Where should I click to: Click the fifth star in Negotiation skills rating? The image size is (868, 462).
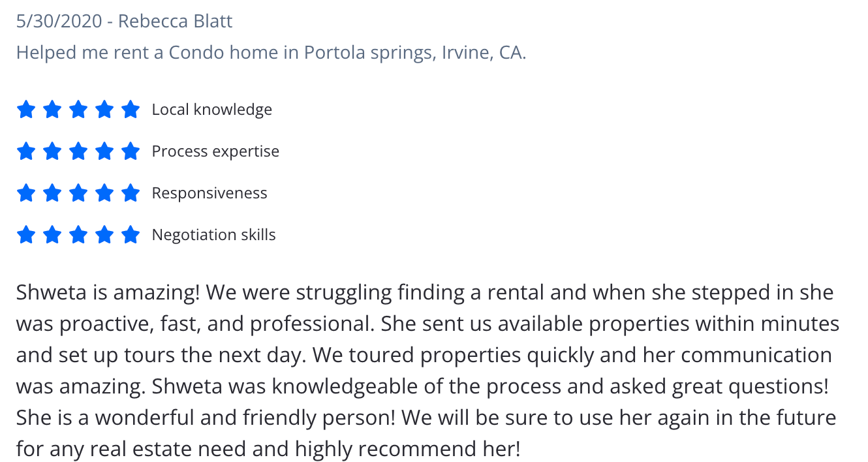click(x=131, y=235)
